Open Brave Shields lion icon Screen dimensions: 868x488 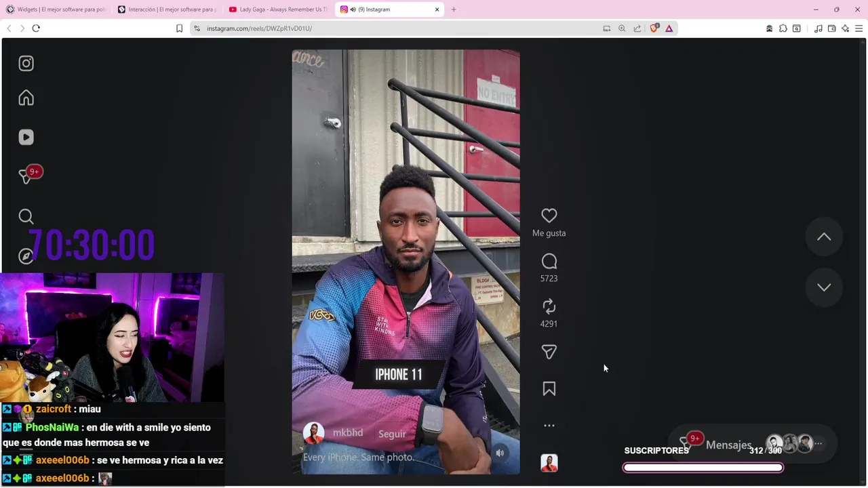(655, 28)
